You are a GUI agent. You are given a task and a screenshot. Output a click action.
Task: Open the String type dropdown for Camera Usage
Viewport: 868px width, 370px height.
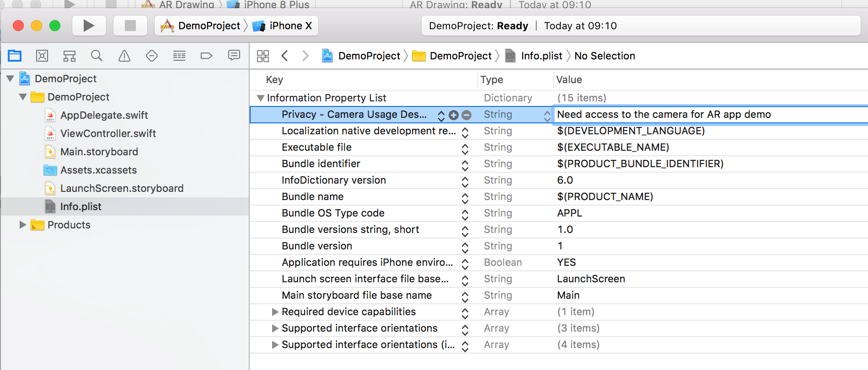pyautogui.click(x=547, y=115)
